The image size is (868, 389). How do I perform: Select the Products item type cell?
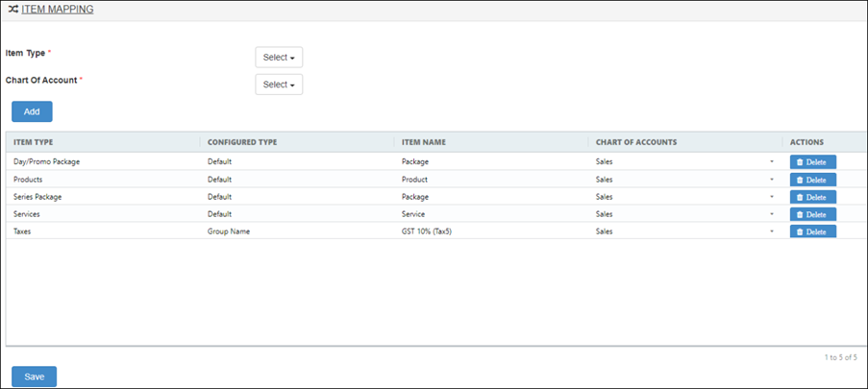[28, 180]
